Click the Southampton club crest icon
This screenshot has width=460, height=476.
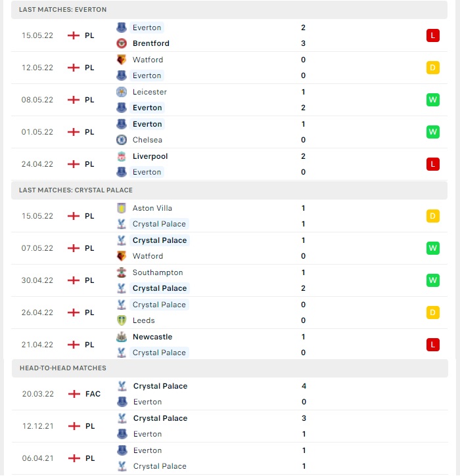122,272
